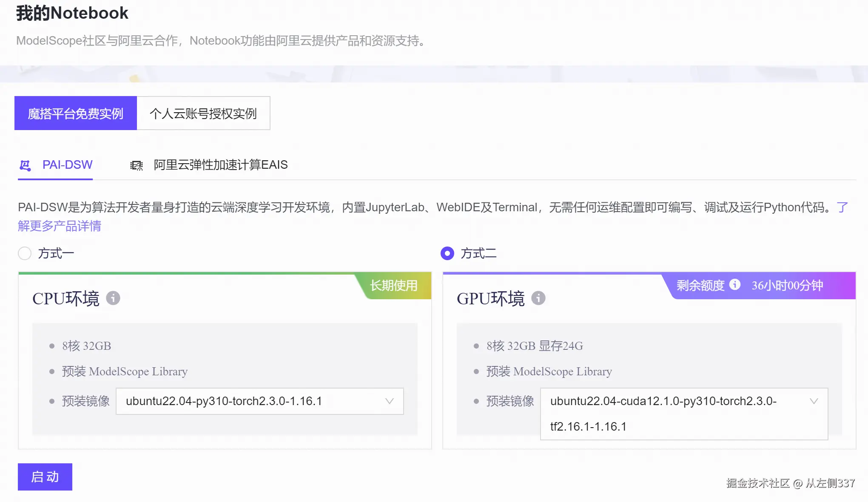Click info icon next to CPU环境
Screen dimensions: 868x502
(x=113, y=298)
